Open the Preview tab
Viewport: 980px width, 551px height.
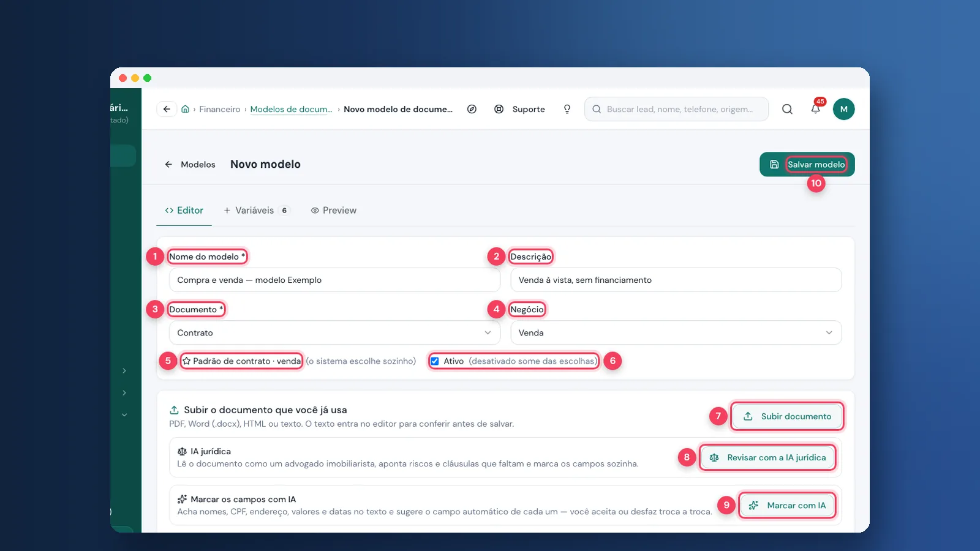tap(333, 210)
